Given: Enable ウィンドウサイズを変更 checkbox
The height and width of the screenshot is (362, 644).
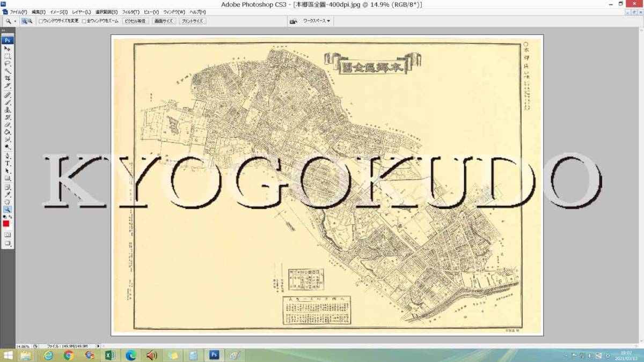Looking at the screenshot, I should tap(41, 21).
